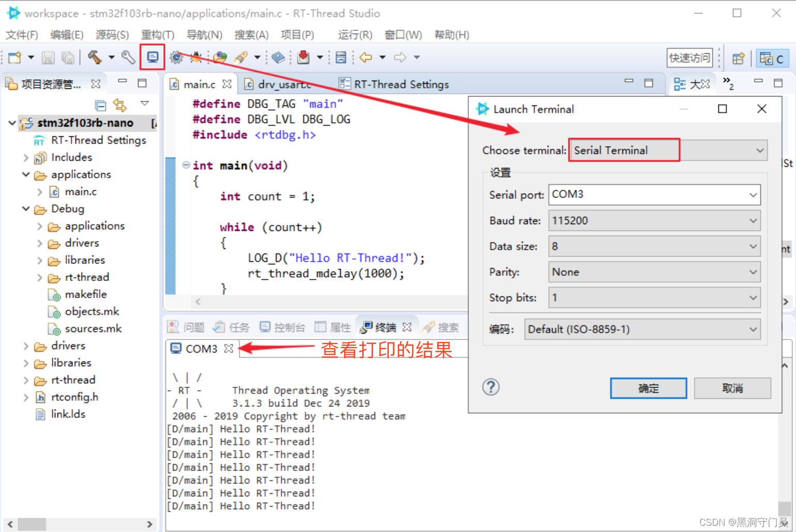Screen dimensions: 796x532
Task: Open project explorer view menu triangle
Action: (x=145, y=104)
